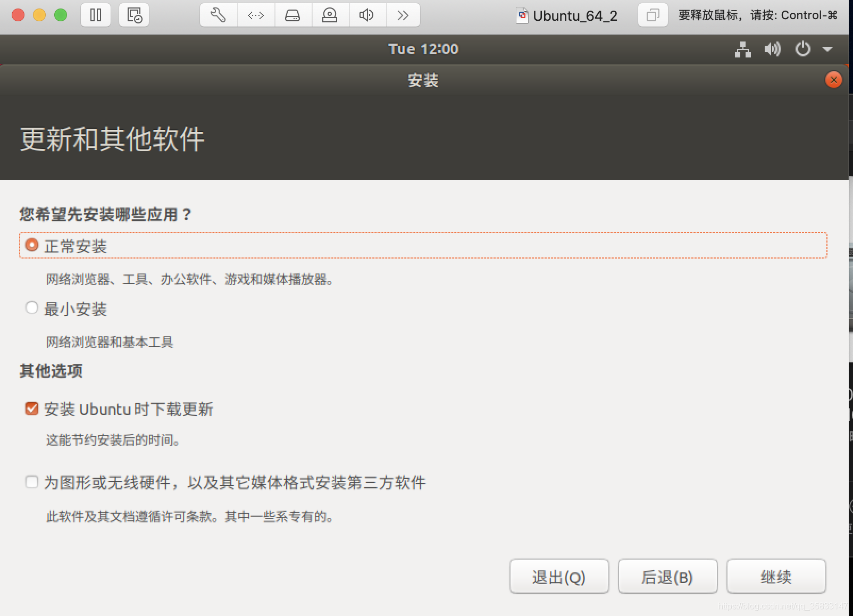Click the duplicate windows button
The image size is (853, 616).
pyautogui.click(x=653, y=15)
